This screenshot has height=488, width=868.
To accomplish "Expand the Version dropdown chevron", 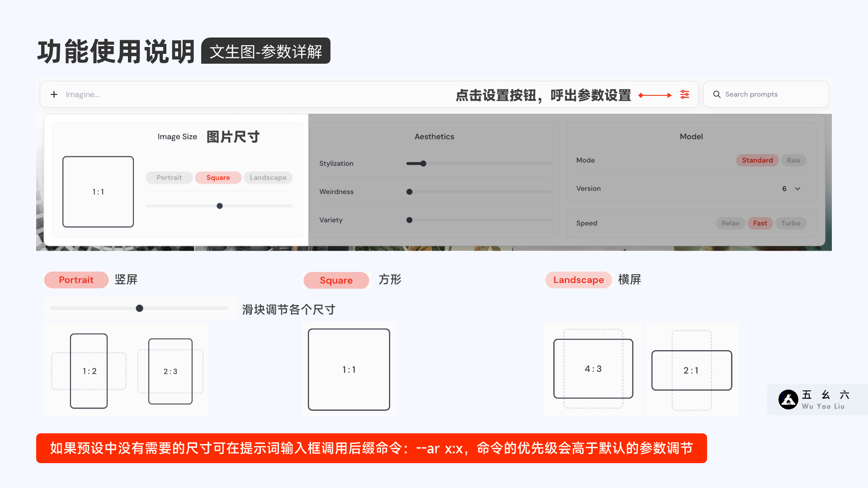I will pyautogui.click(x=797, y=189).
